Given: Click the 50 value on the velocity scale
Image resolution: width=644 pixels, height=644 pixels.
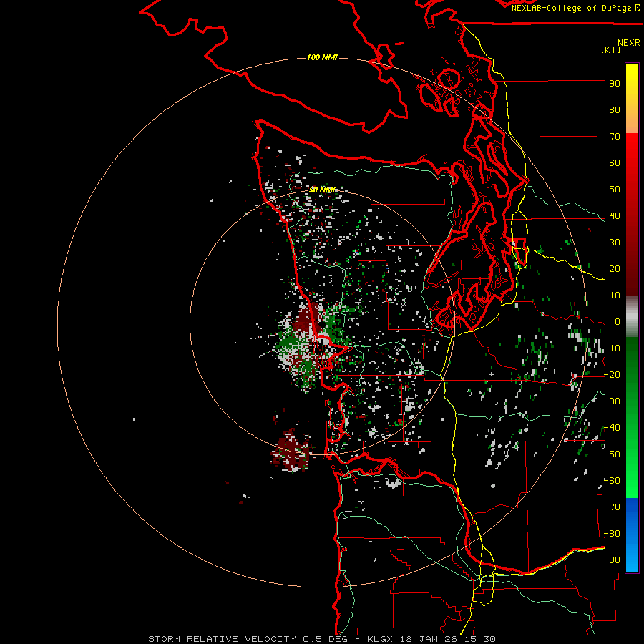Looking at the screenshot, I should [615, 190].
